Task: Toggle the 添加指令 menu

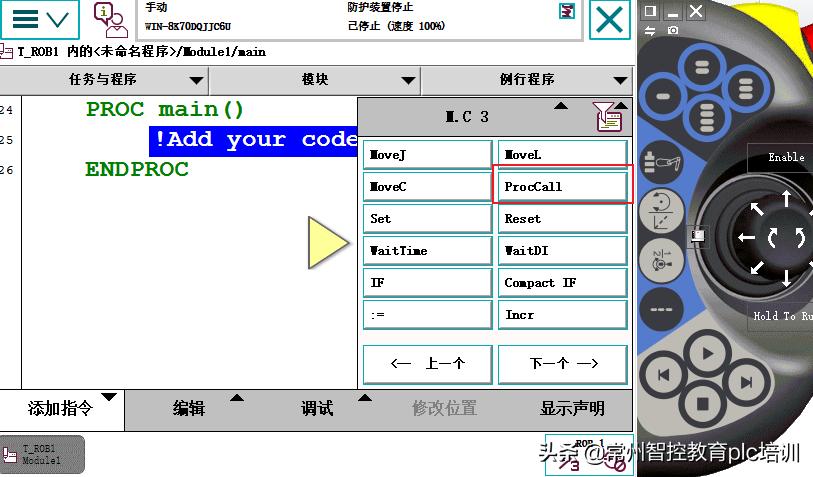Action: coord(62,409)
